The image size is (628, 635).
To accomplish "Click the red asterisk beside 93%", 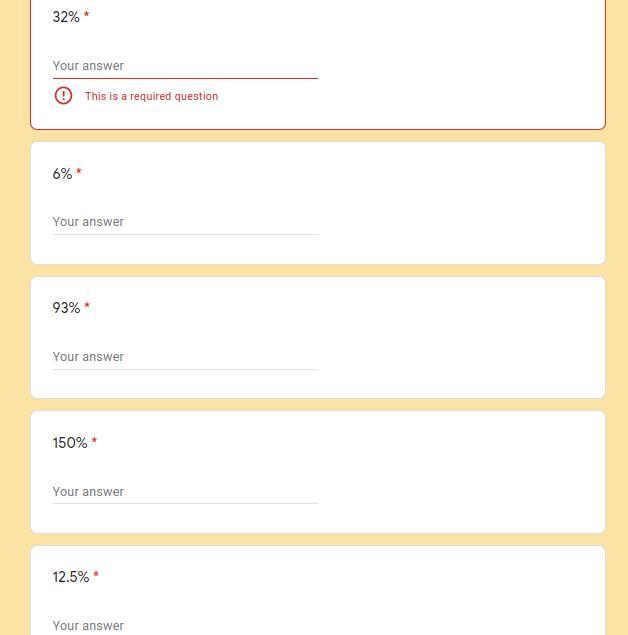I will [87, 307].
